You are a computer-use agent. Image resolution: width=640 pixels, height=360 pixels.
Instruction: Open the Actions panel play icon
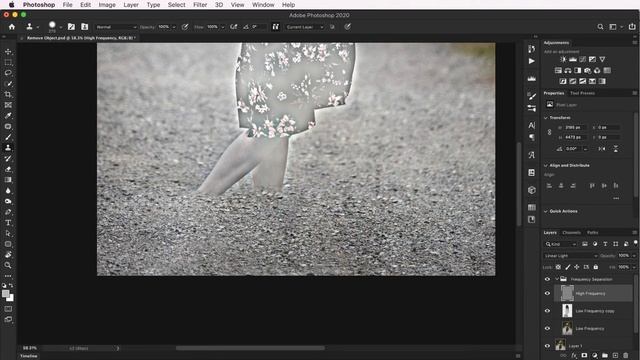click(531, 61)
